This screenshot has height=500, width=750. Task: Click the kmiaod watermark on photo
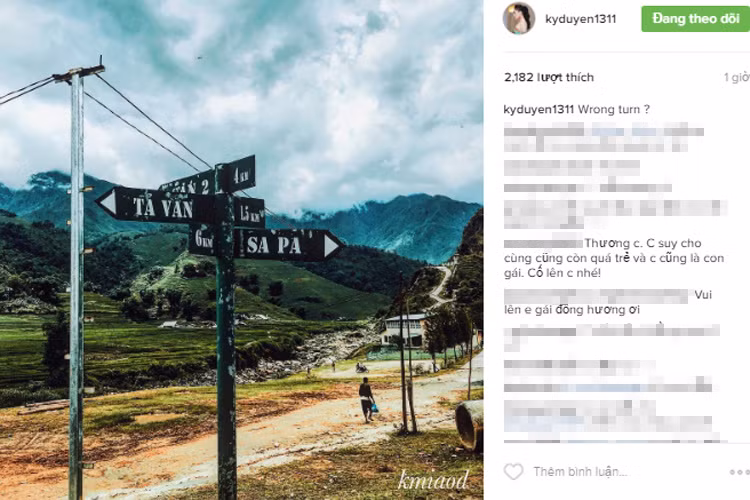[x=433, y=480]
